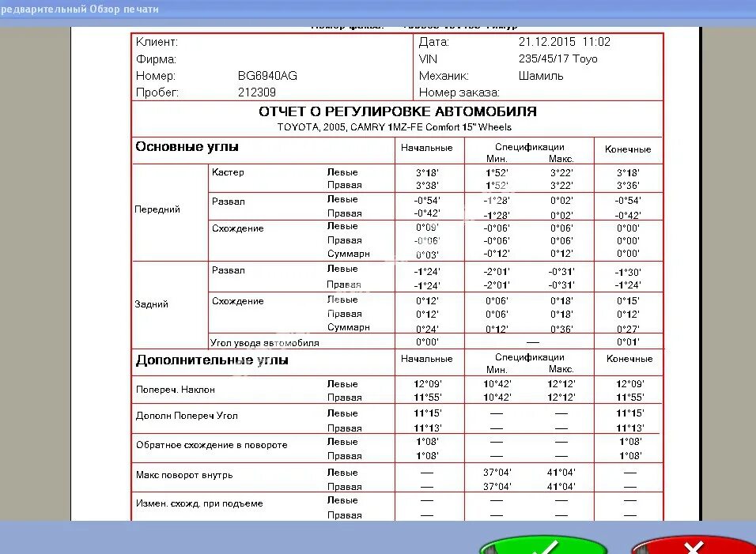Select the mileage value 212309

pyautogui.click(x=257, y=92)
